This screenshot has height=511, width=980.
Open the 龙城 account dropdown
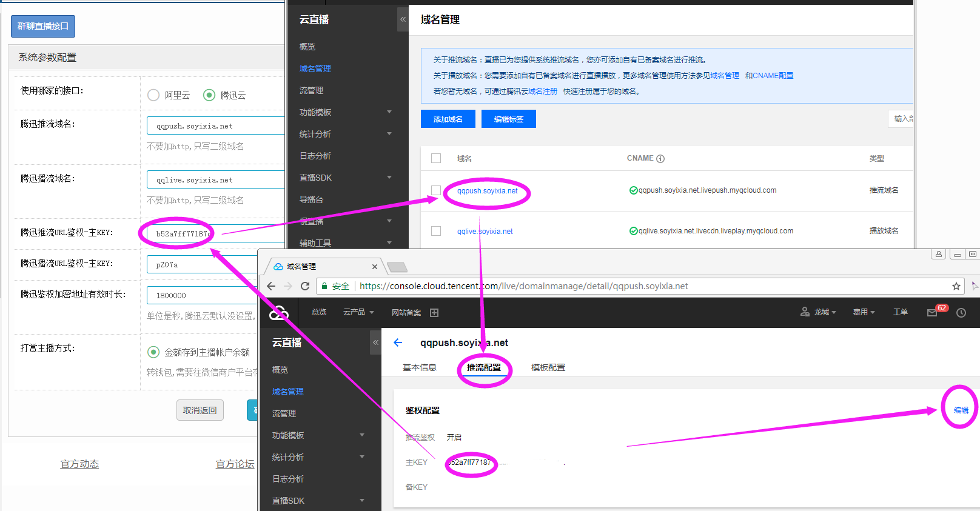point(819,312)
